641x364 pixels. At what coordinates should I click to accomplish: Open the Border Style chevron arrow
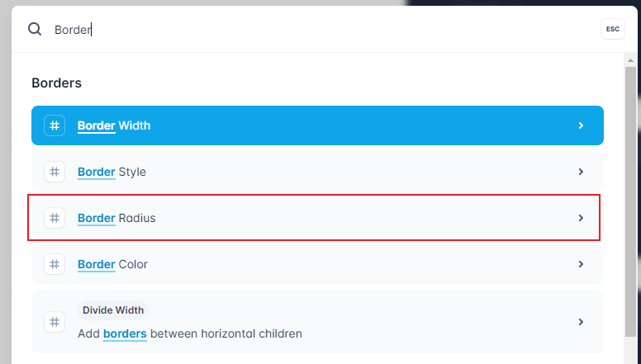[x=581, y=172]
